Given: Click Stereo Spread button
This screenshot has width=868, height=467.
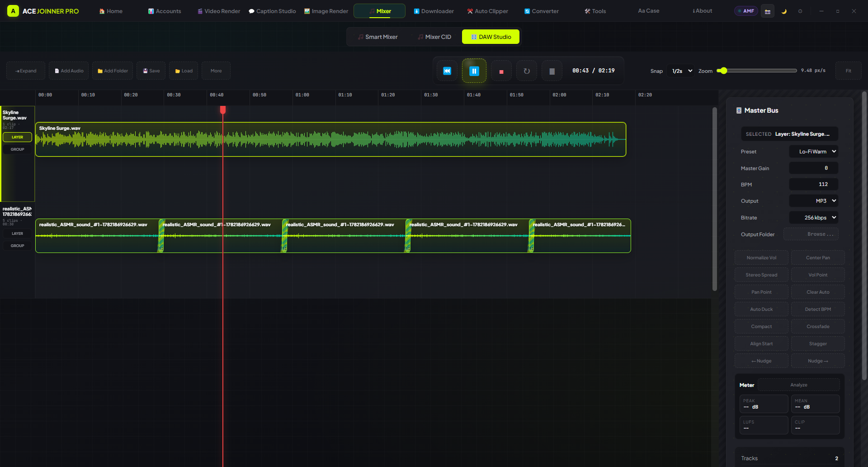Looking at the screenshot, I should (761, 275).
